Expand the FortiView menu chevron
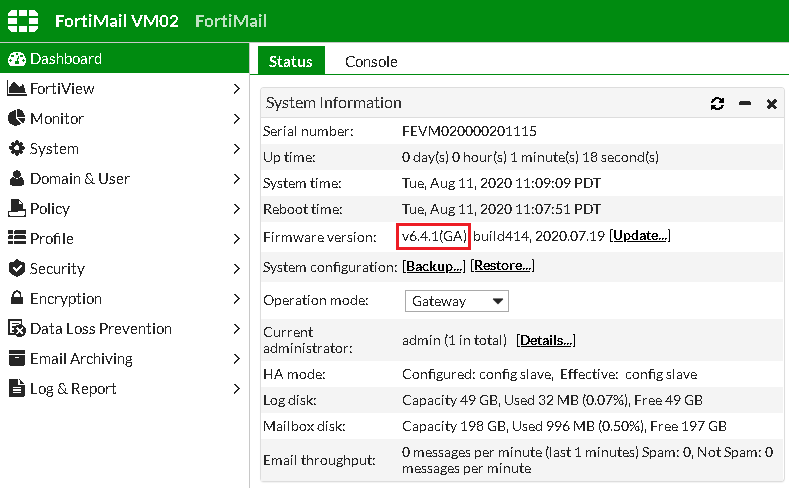789x488 pixels. 236,89
